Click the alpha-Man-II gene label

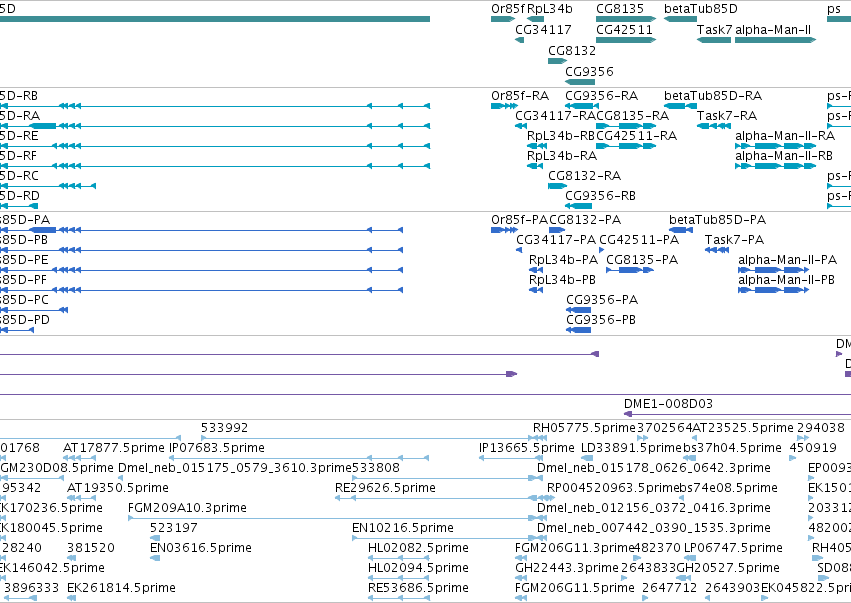point(773,29)
